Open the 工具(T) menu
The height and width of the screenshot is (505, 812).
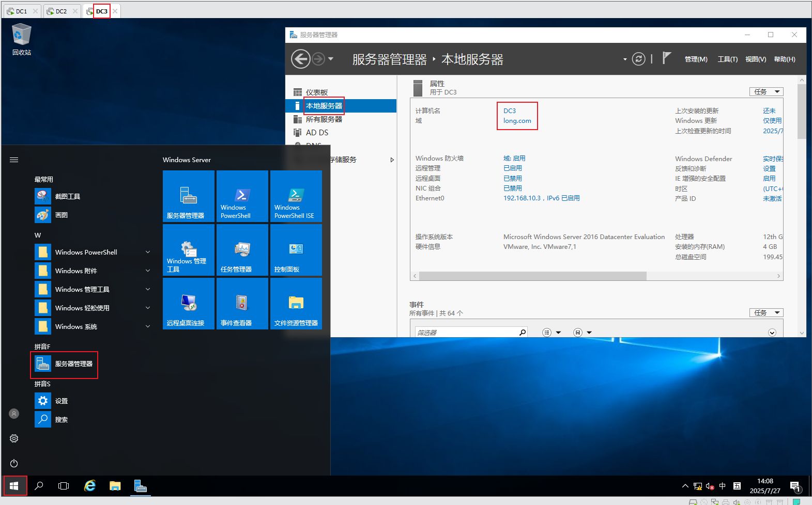pyautogui.click(x=727, y=59)
